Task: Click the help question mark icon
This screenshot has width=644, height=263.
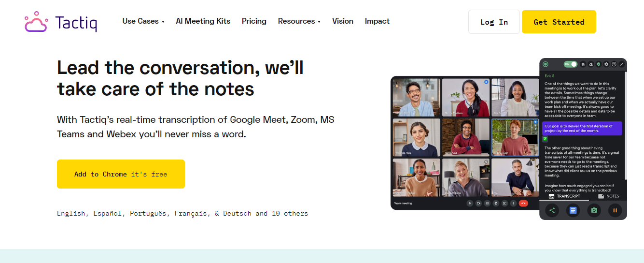Action: (614, 64)
